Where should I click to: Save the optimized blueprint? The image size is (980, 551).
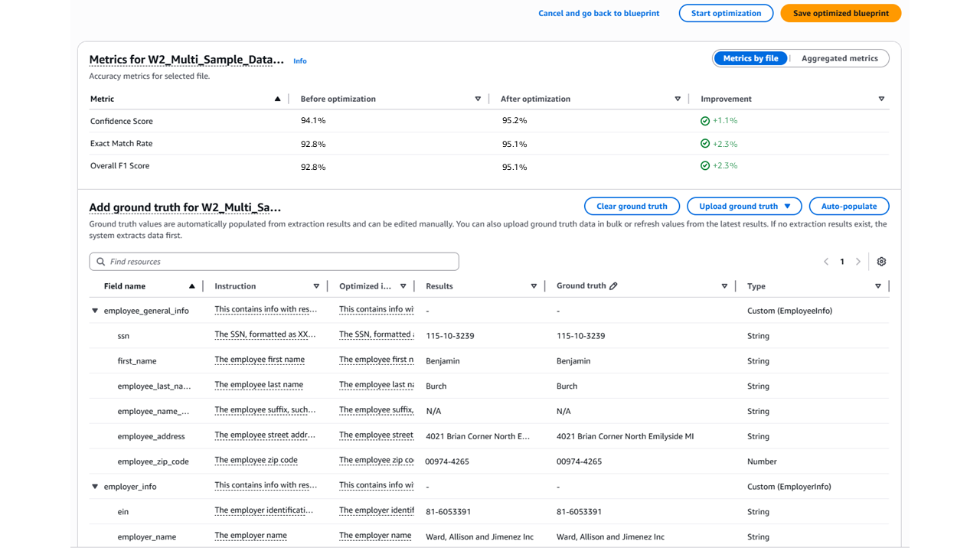point(841,13)
